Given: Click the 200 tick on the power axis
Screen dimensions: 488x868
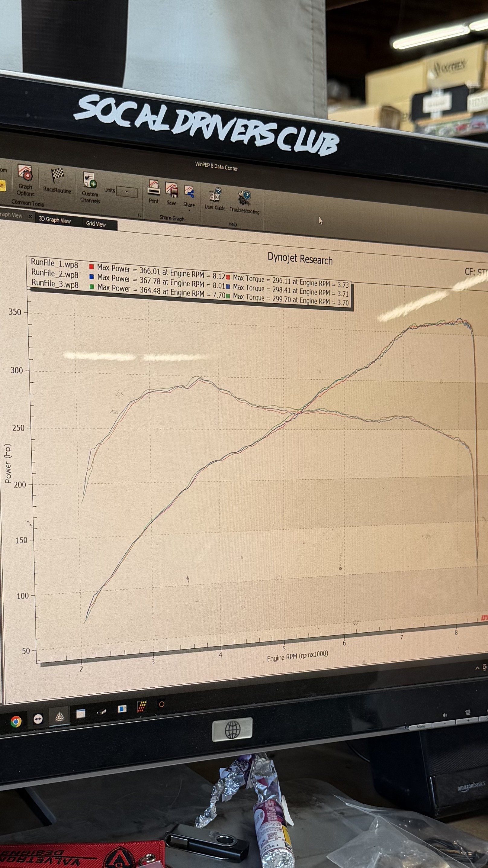Looking at the screenshot, I should [x=20, y=485].
